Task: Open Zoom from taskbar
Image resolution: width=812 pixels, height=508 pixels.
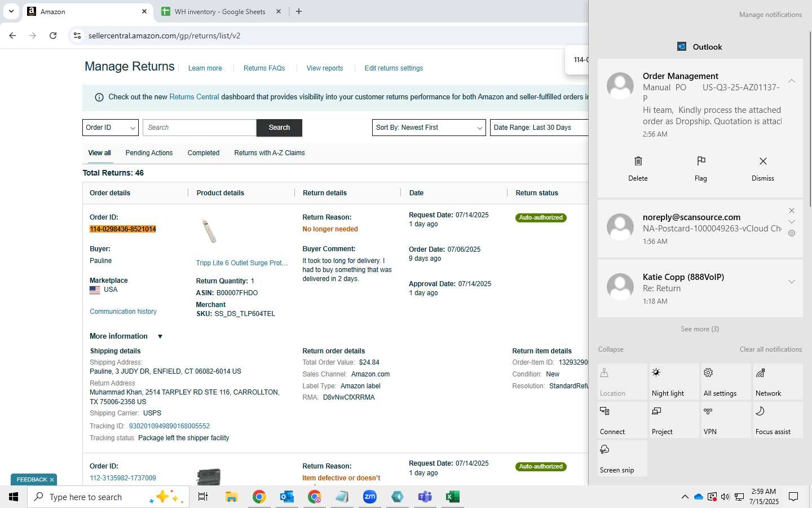Action: click(x=370, y=497)
